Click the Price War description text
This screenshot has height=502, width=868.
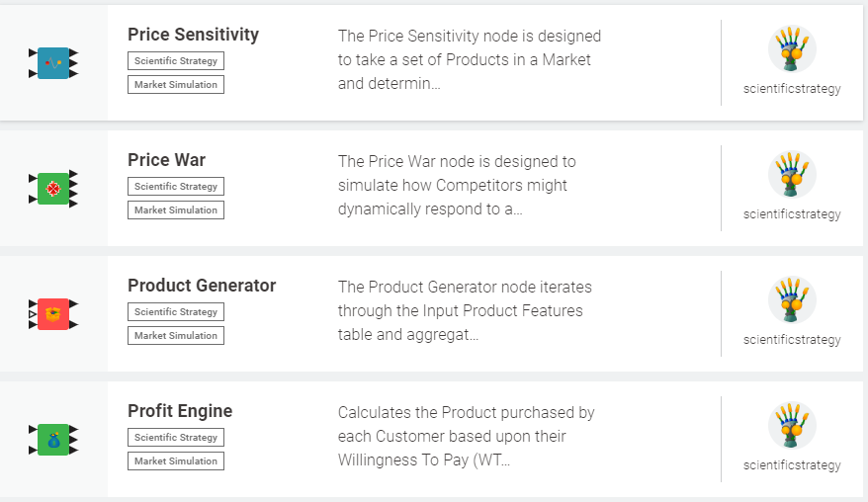pyautogui.click(x=456, y=186)
